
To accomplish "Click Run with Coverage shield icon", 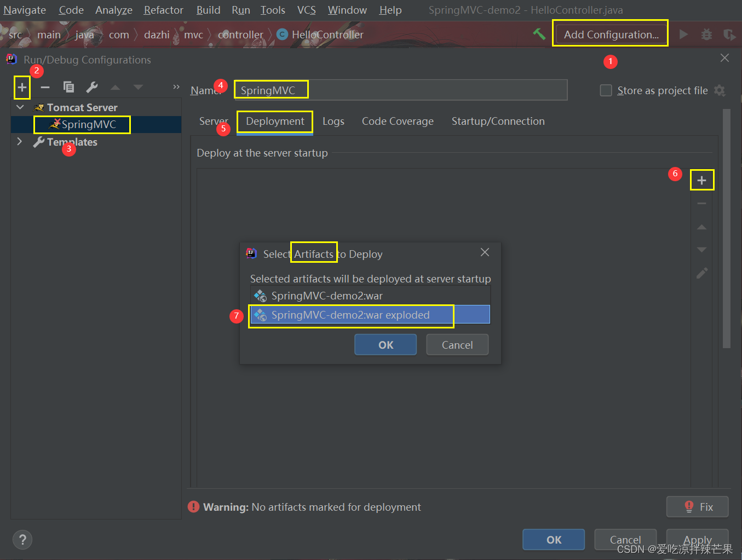I will tap(729, 34).
